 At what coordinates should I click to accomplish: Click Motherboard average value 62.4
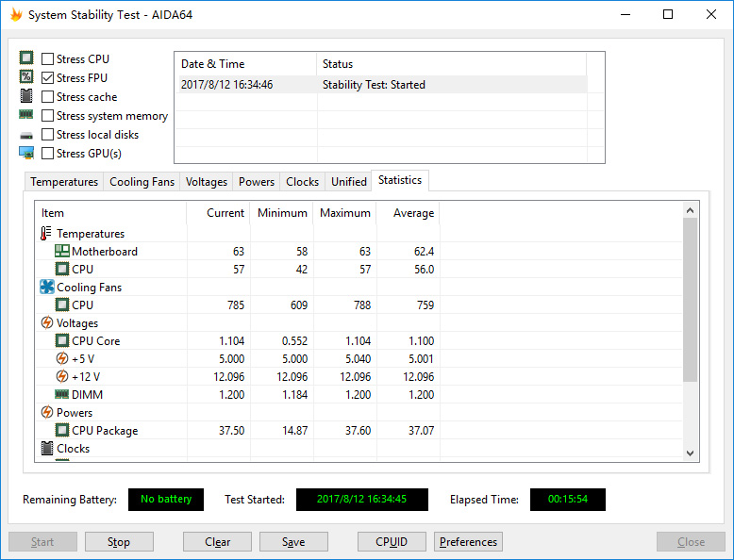[425, 252]
